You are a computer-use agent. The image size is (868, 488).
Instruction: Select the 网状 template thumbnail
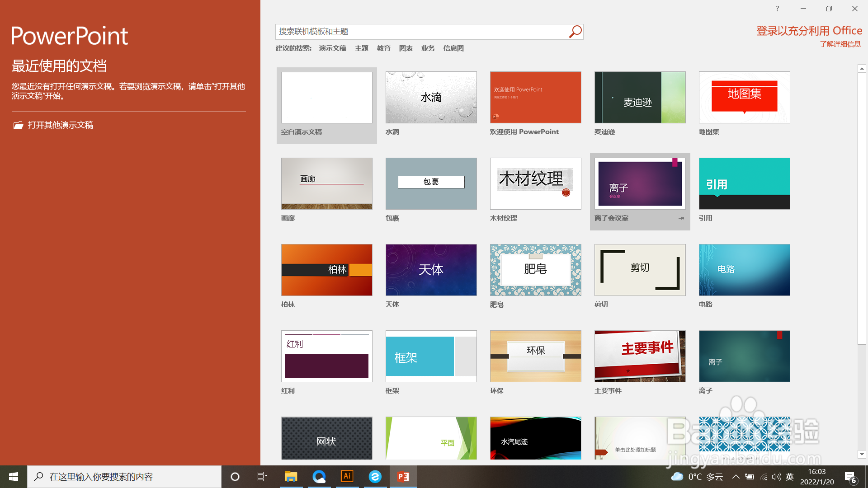tap(327, 438)
